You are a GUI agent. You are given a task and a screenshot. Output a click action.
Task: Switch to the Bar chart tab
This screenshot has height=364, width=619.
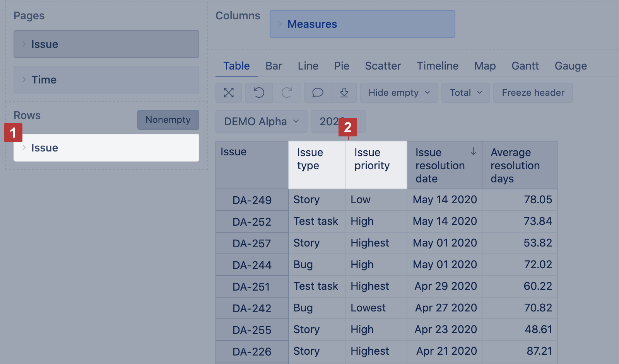(x=274, y=66)
